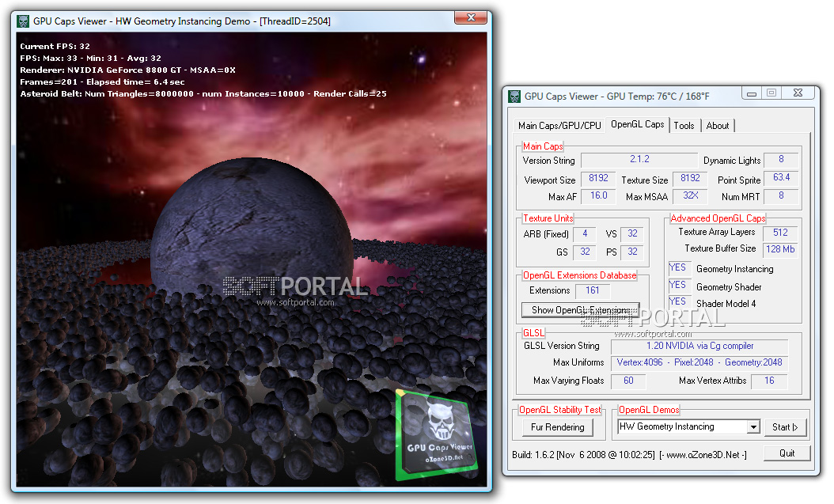
Task: Click the Main Caps group heading
Action: coord(543,146)
